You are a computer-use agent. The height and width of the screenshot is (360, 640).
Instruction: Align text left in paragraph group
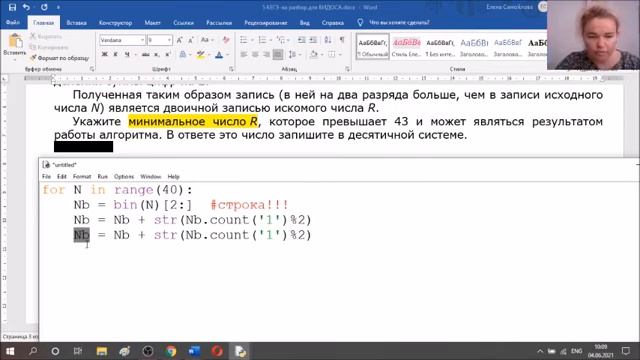(x=244, y=54)
